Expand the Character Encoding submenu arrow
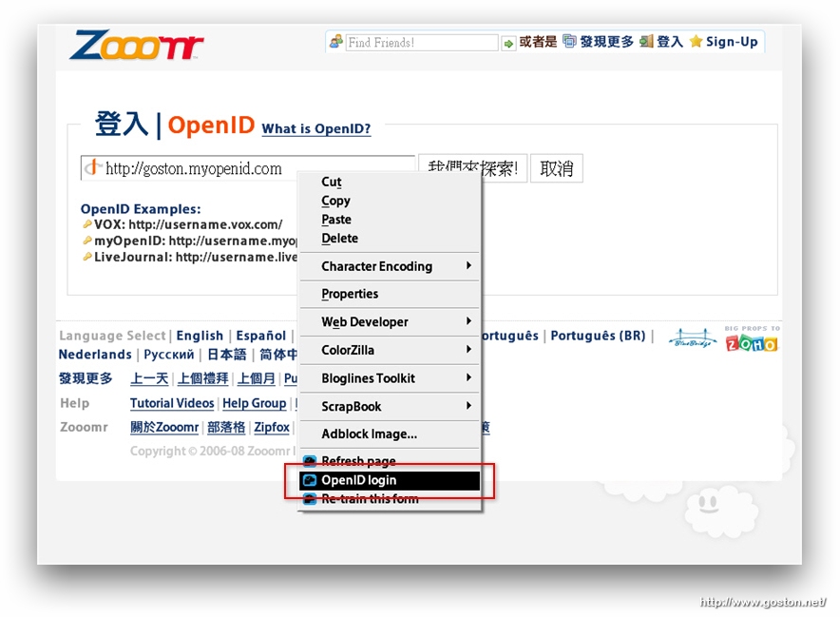 click(468, 265)
